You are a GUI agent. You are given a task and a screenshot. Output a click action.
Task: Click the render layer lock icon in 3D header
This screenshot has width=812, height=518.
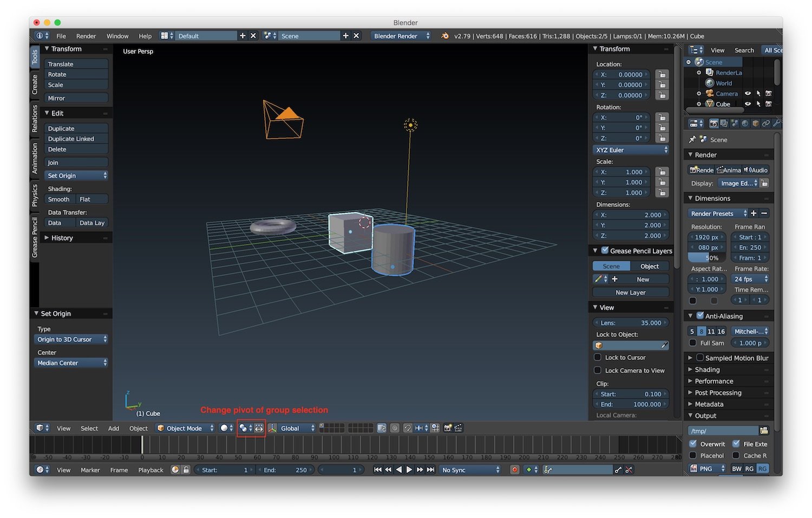pyautogui.click(x=382, y=428)
